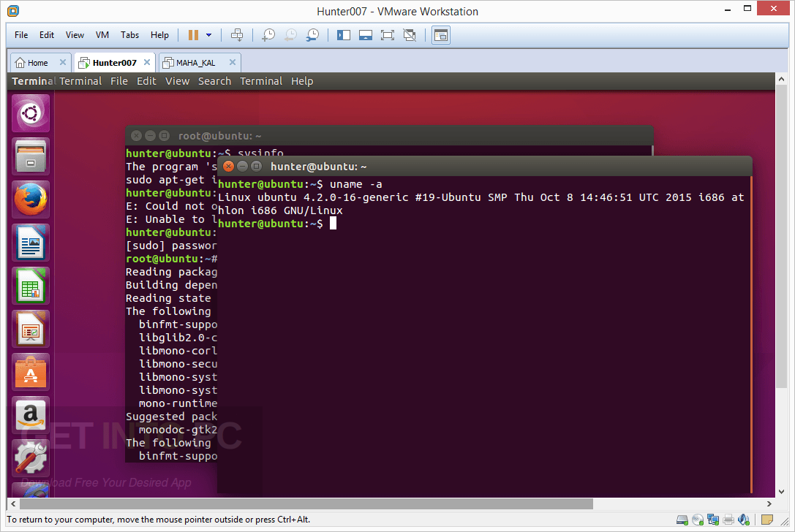Open Ubuntu top panel View menu

(178, 81)
